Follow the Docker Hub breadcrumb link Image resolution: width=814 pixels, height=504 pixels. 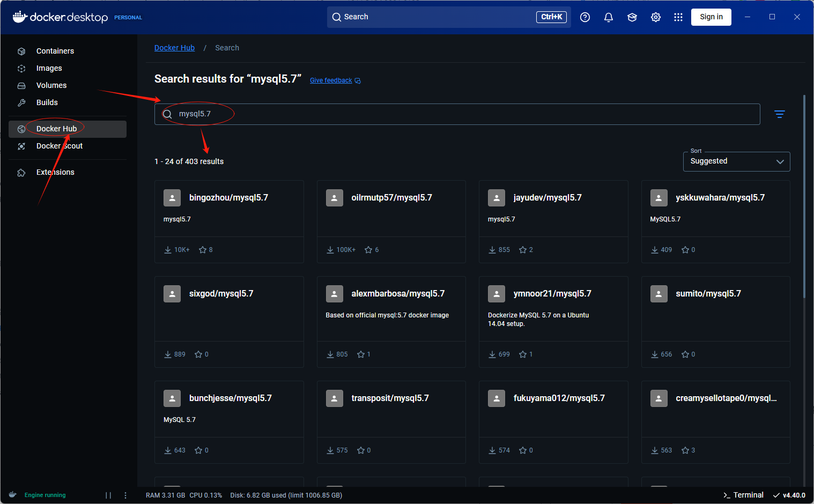[174, 48]
